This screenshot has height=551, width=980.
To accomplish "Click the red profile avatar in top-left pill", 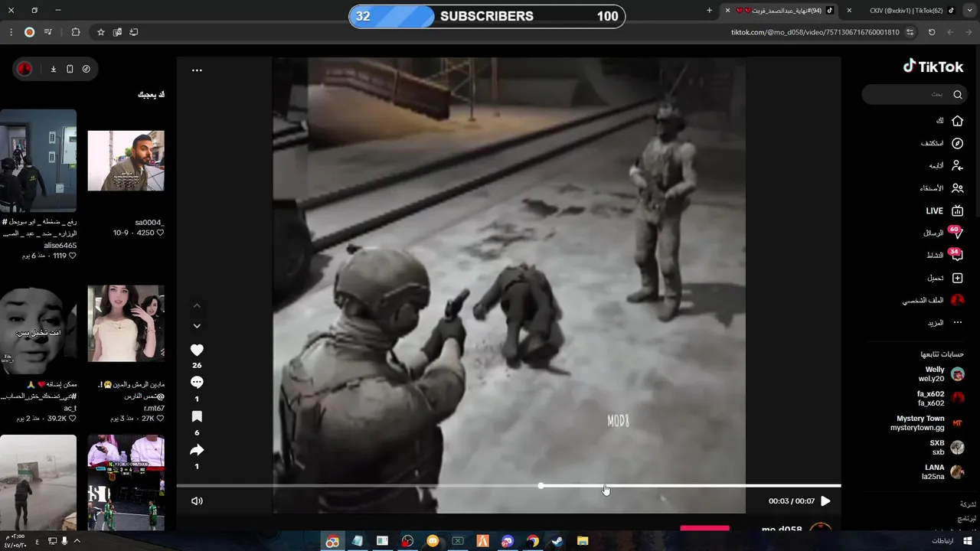I will coord(24,69).
